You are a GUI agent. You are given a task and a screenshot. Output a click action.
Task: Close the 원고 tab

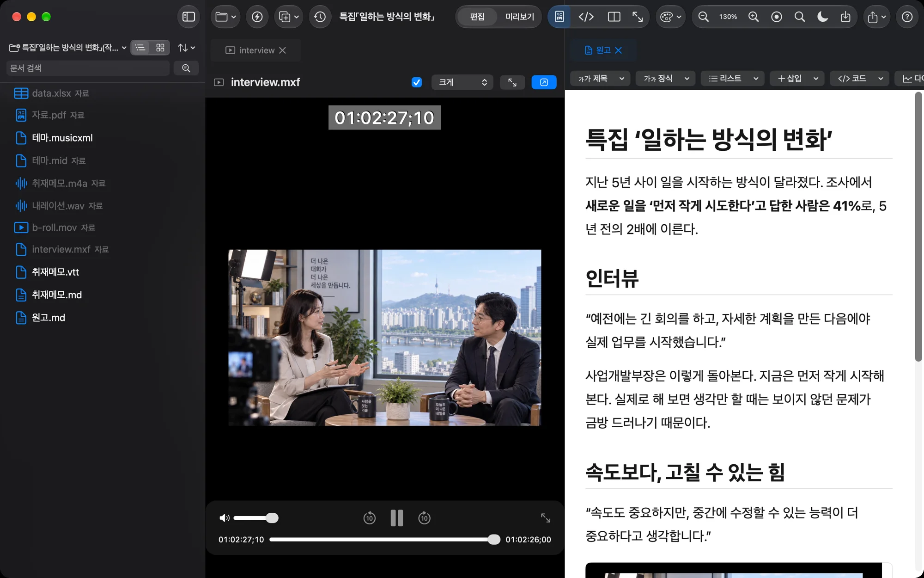[x=619, y=50]
